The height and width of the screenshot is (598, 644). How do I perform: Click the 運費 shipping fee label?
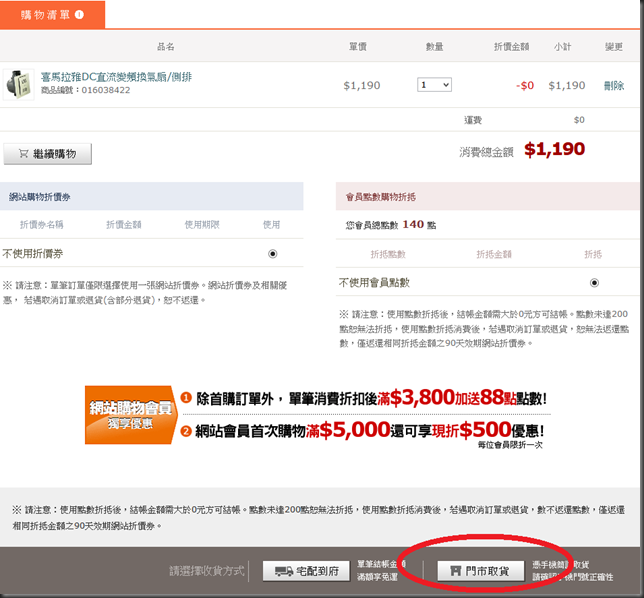pyautogui.click(x=473, y=120)
